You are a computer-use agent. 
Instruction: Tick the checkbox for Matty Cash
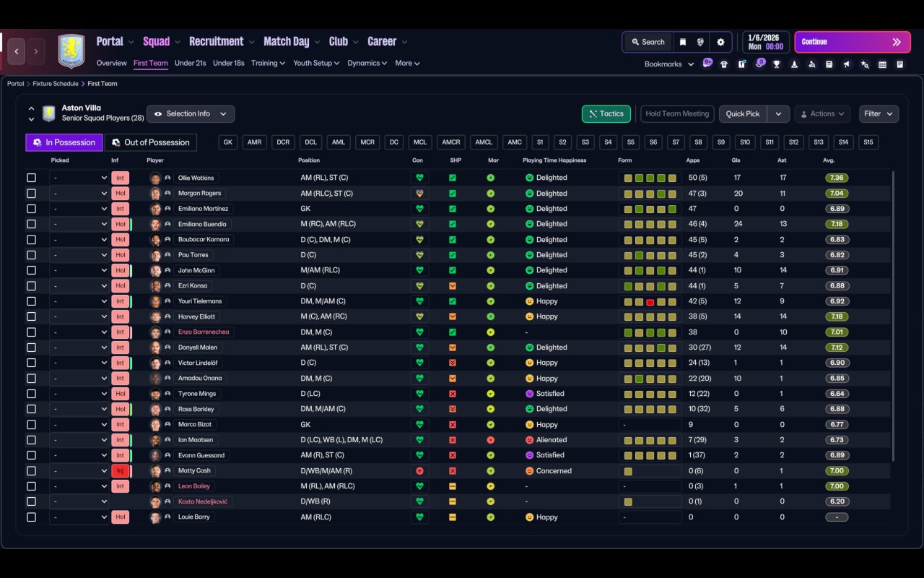pyautogui.click(x=31, y=471)
